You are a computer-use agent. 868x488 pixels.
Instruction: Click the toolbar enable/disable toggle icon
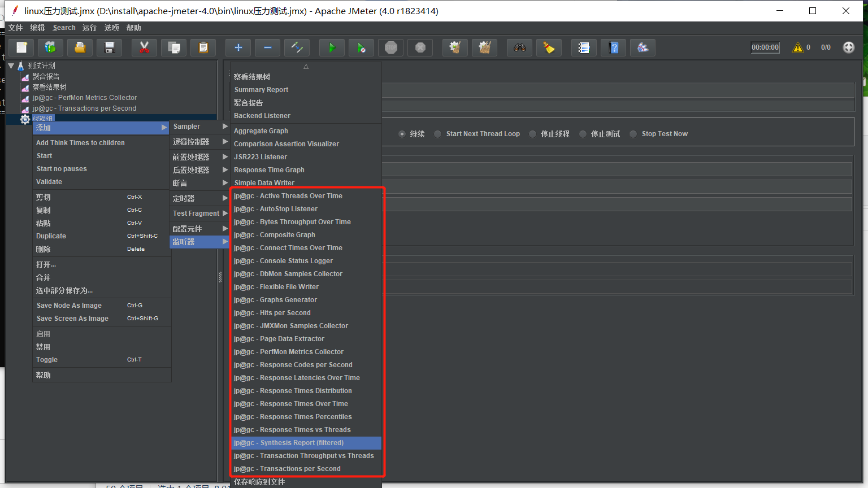297,48
